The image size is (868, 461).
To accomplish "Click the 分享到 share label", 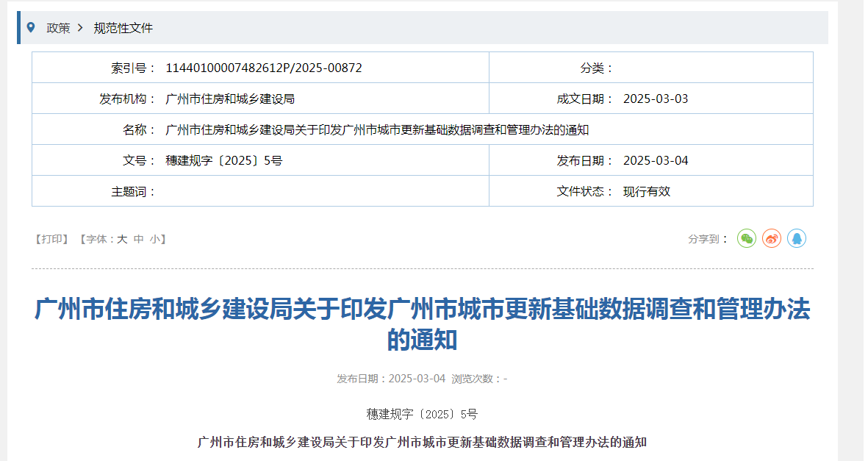I will pyautogui.click(x=704, y=238).
